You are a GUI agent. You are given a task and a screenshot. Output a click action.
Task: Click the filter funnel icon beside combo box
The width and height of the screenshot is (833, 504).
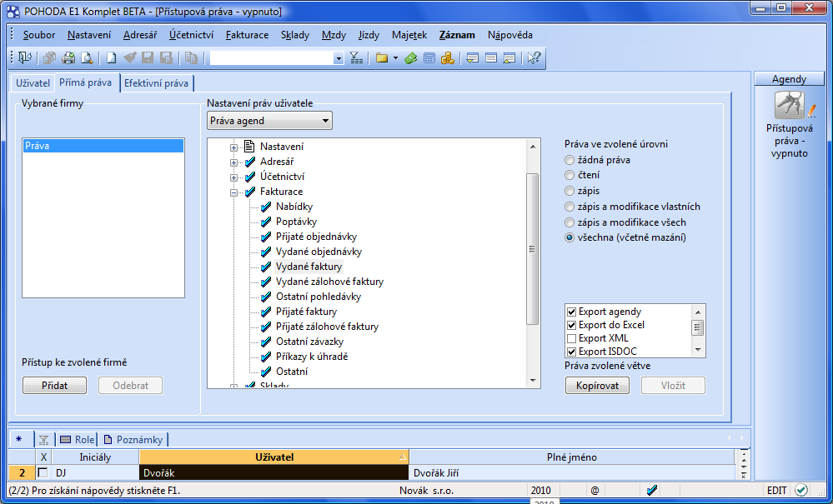pyautogui.click(x=357, y=57)
